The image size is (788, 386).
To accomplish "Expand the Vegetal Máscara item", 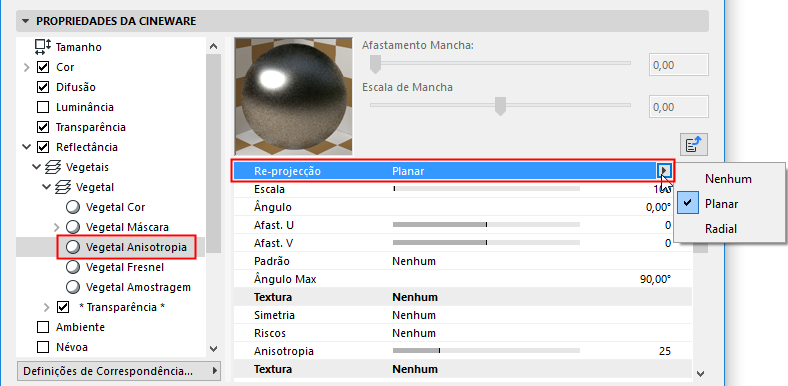I will point(56,227).
